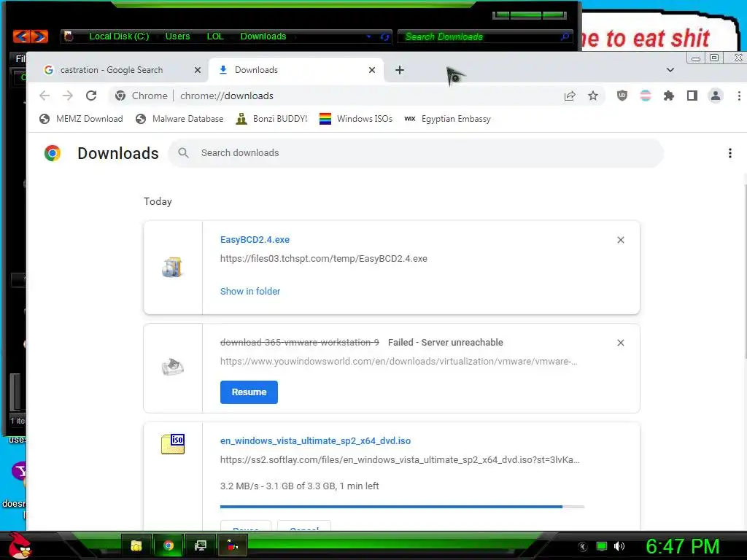Select LOL in Explorer breadcrumb
Image resolution: width=747 pixels, height=560 pixels.
click(x=215, y=36)
